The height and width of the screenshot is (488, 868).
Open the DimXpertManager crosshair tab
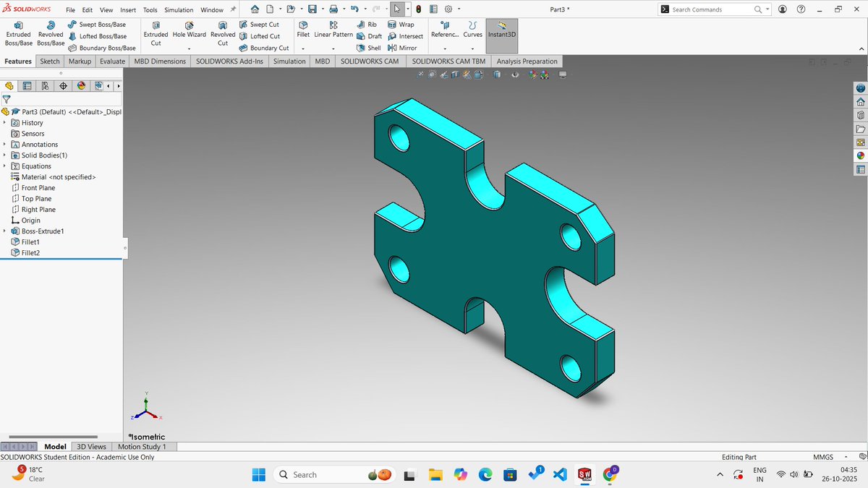click(63, 86)
